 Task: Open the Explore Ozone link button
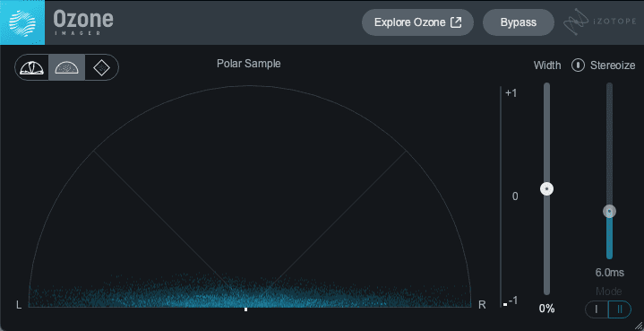(x=417, y=22)
